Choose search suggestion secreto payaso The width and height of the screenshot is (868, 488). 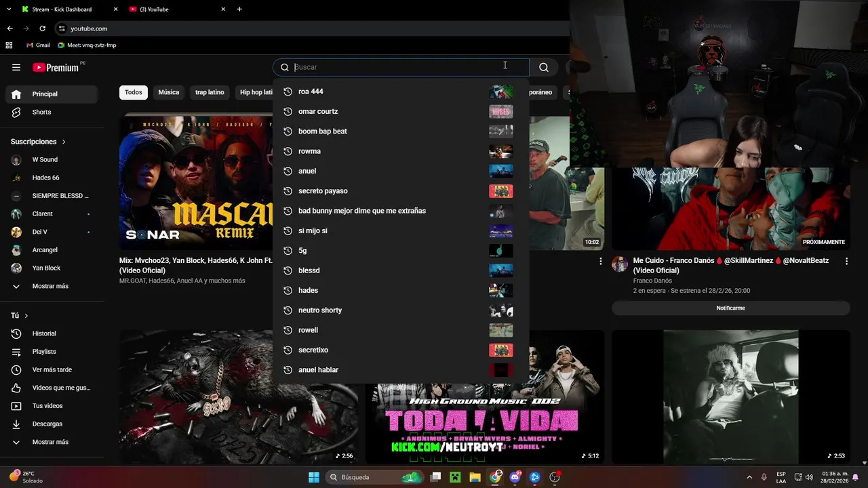[x=400, y=191]
